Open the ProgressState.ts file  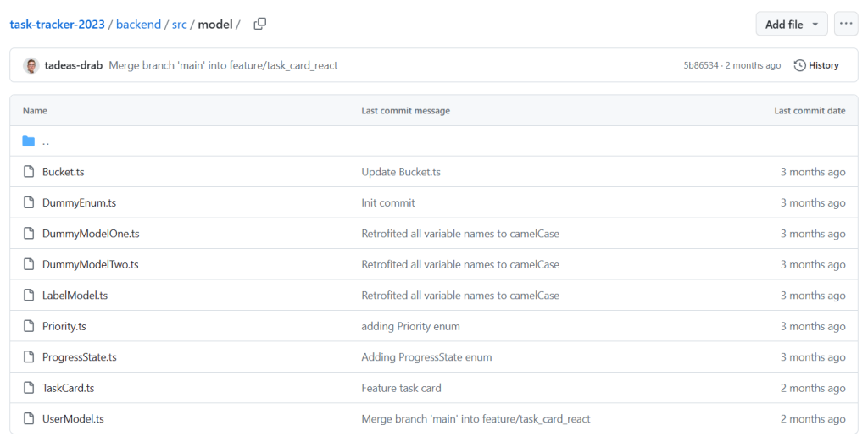click(79, 357)
